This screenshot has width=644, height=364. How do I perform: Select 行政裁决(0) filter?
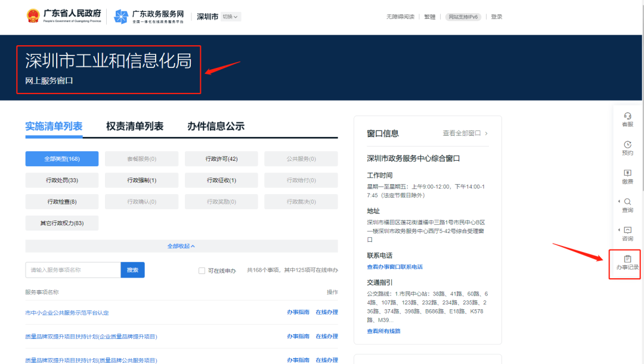click(301, 201)
